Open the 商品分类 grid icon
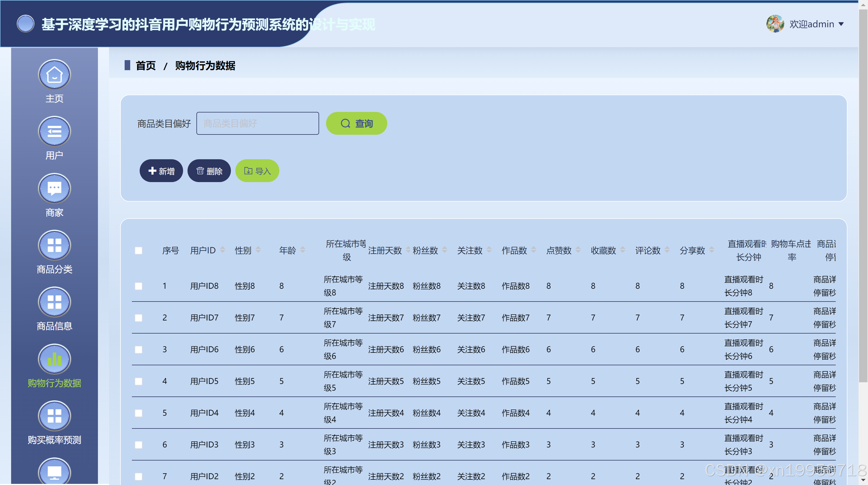868x485 pixels. [x=54, y=245]
